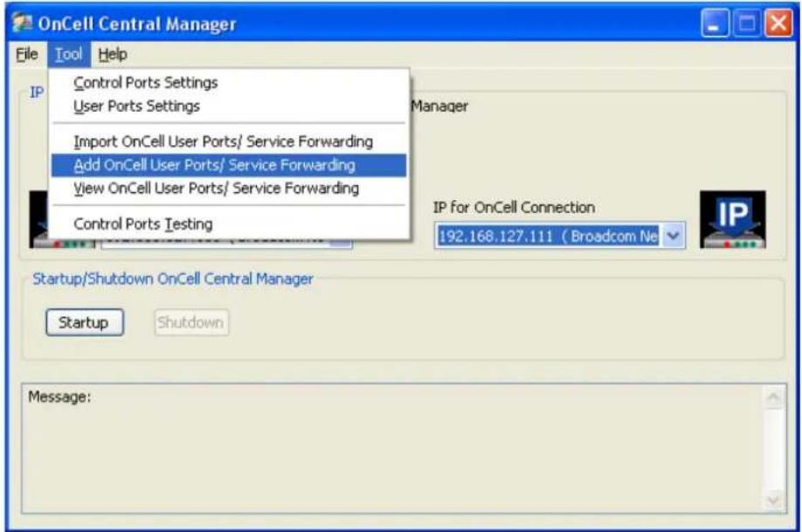Click the IP network icon at right
This screenshot has width=802, height=532.
click(x=732, y=219)
